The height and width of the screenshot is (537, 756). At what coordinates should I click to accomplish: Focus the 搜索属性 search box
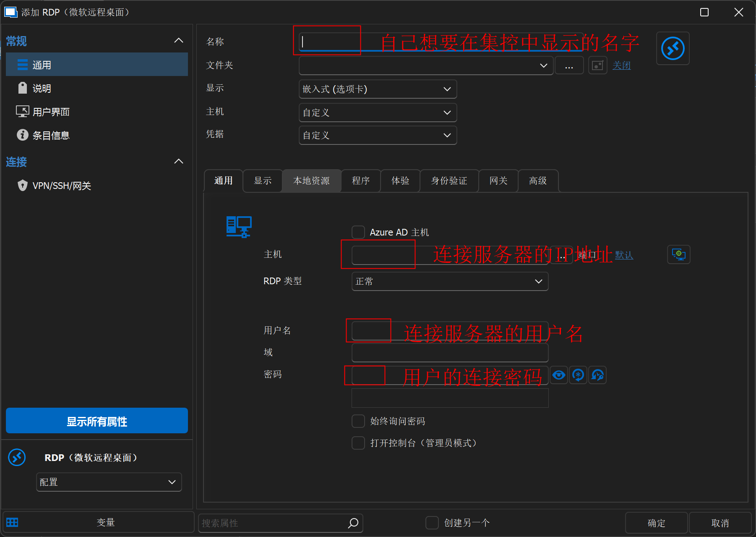(x=280, y=523)
